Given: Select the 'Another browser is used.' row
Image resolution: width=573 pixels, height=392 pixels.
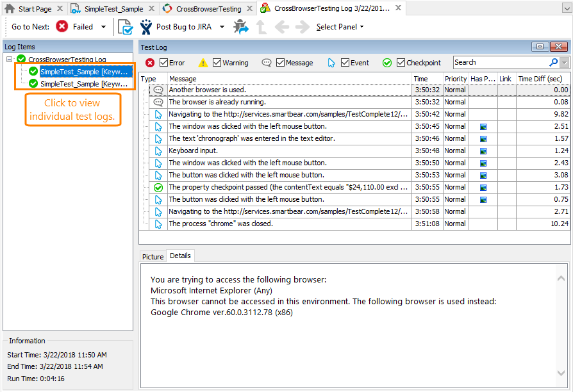Looking at the screenshot, I should click(360, 90).
